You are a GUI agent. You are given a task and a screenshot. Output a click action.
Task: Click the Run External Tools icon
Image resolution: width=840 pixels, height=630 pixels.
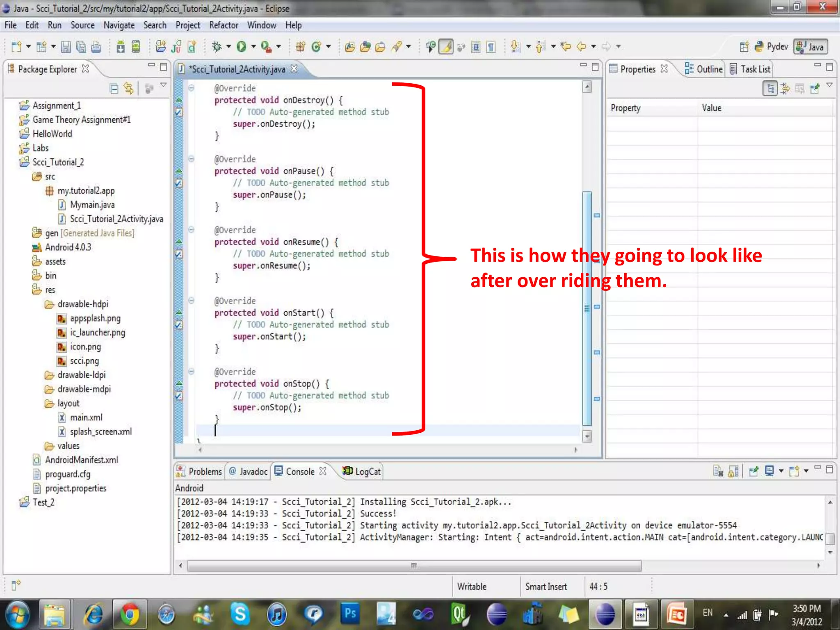point(266,47)
